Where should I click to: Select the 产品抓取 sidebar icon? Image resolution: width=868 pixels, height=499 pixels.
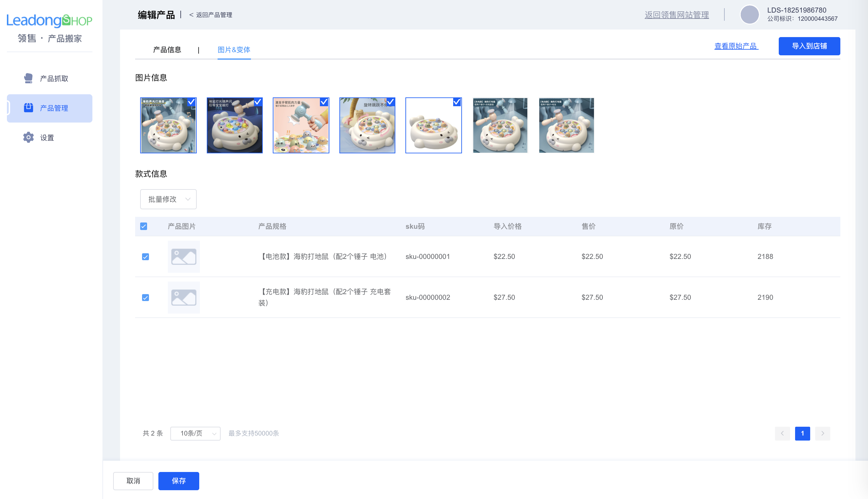(28, 78)
